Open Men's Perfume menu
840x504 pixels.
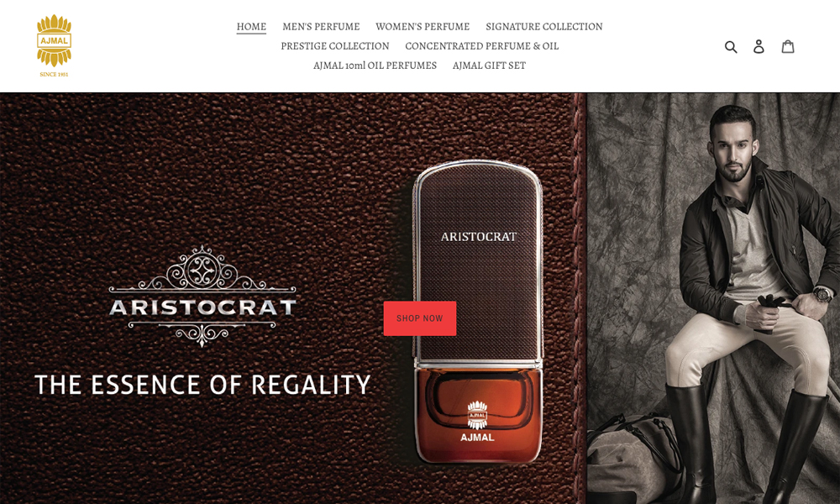click(321, 27)
